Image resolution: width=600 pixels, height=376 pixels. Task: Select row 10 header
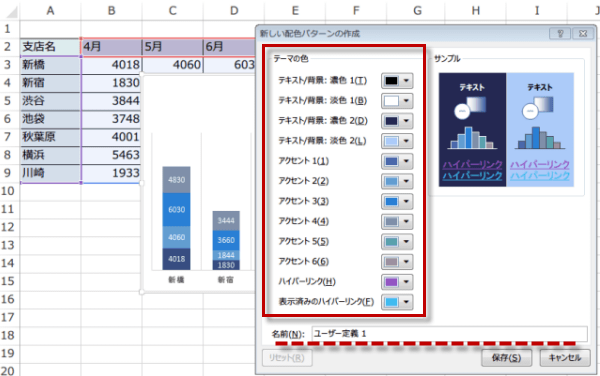pyautogui.click(x=10, y=191)
